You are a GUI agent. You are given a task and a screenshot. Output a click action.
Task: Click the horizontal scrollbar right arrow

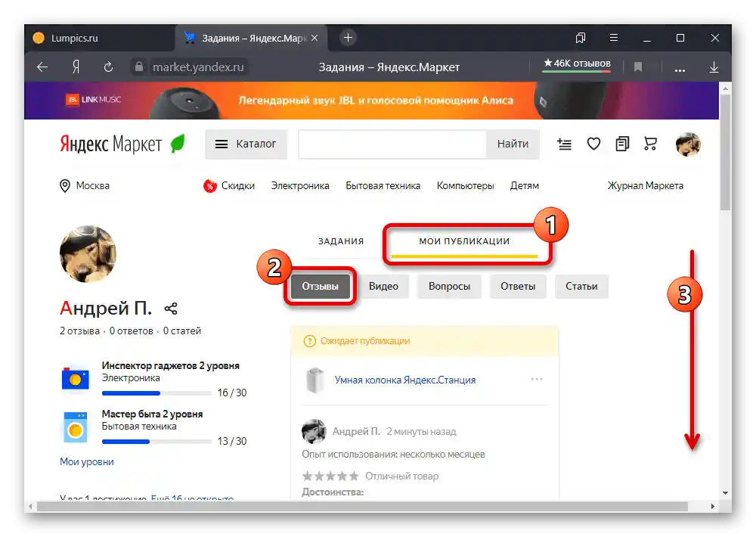[x=713, y=507]
